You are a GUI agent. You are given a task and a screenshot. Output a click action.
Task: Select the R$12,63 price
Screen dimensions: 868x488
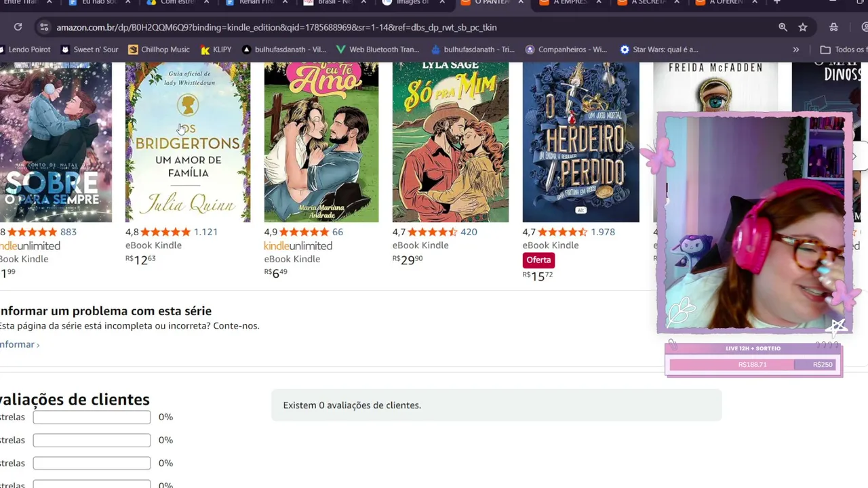[140, 260]
